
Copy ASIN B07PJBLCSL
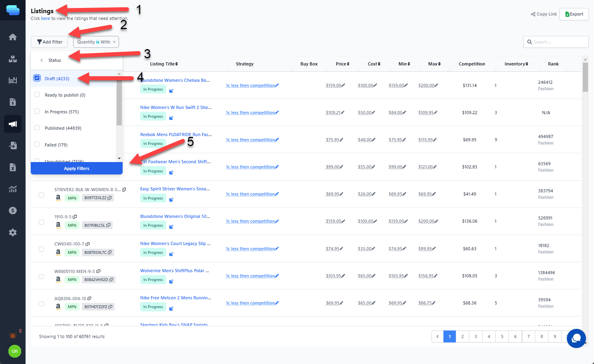108,225
